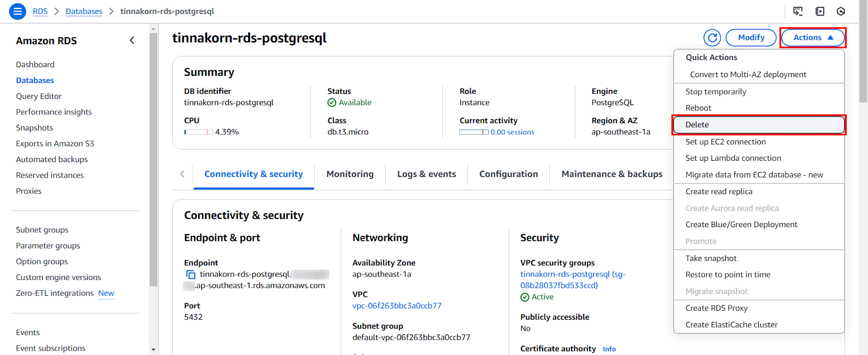
Task: Choose Migrate data from EC2 database
Action: tap(759, 175)
